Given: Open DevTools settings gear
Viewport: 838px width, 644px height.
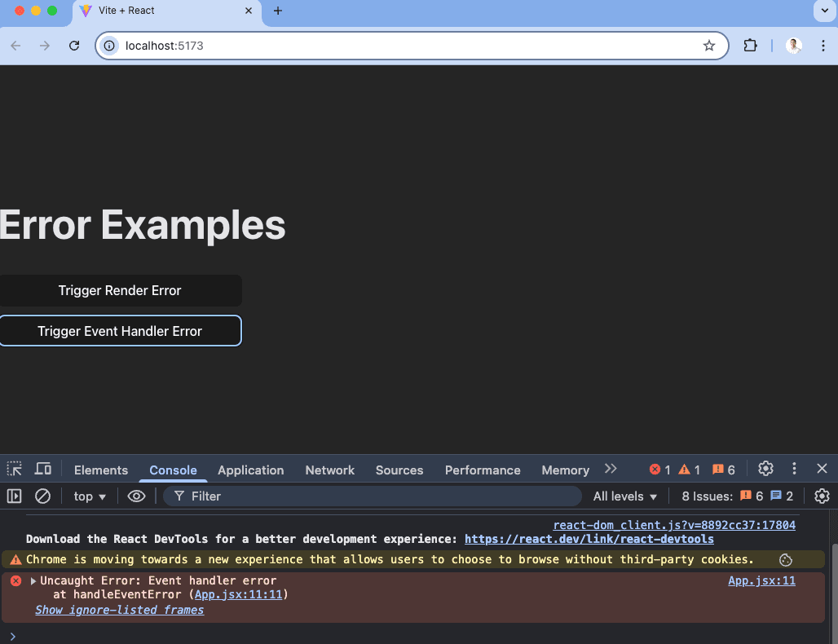Looking at the screenshot, I should [x=765, y=469].
